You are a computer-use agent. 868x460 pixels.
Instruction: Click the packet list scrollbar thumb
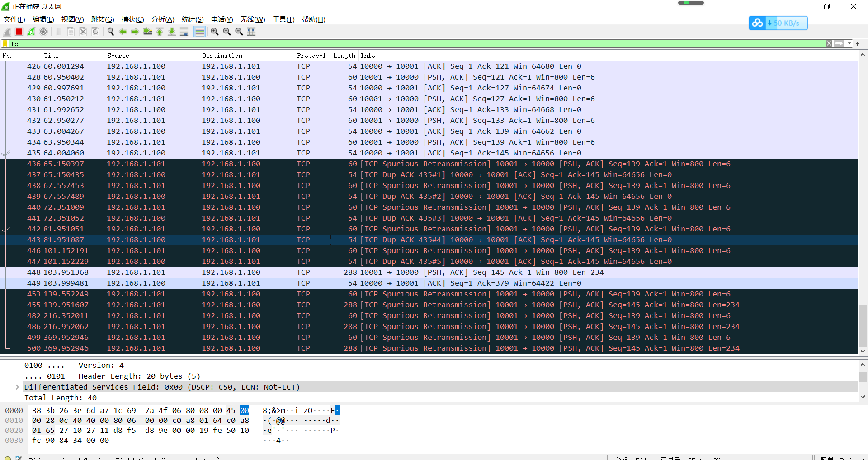click(x=863, y=325)
